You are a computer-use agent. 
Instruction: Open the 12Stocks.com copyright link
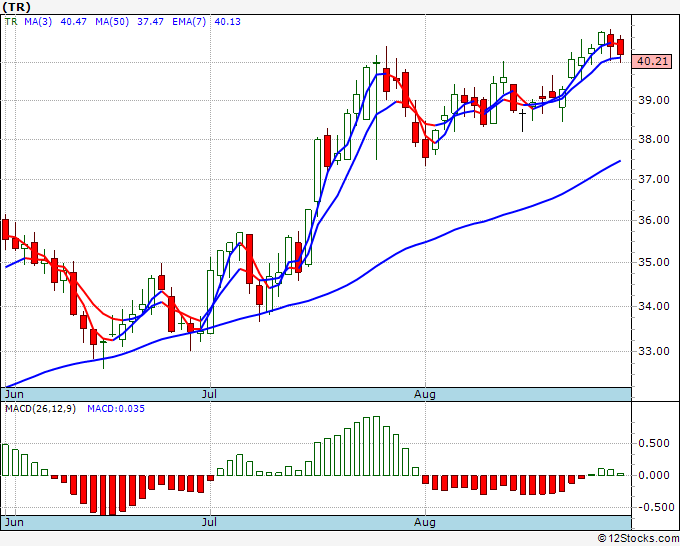pyautogui.click(x=638, y=539)
